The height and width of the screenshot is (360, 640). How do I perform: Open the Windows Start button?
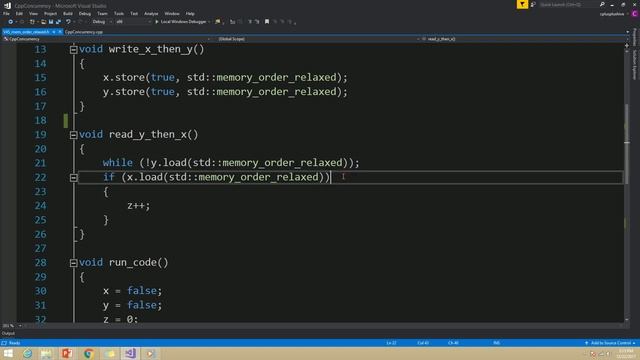[8, 353]
